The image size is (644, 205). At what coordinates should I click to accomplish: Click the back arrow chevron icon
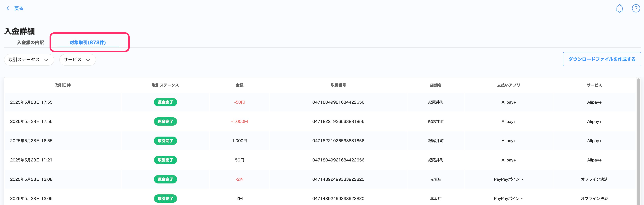pos(8,9)
